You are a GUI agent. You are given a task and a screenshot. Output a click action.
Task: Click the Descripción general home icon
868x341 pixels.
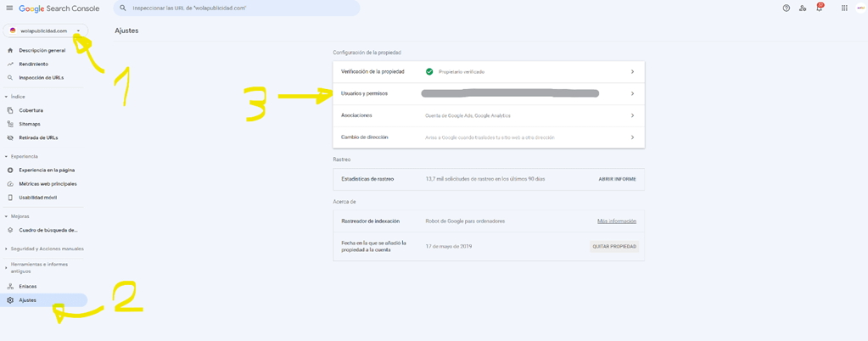10,50
